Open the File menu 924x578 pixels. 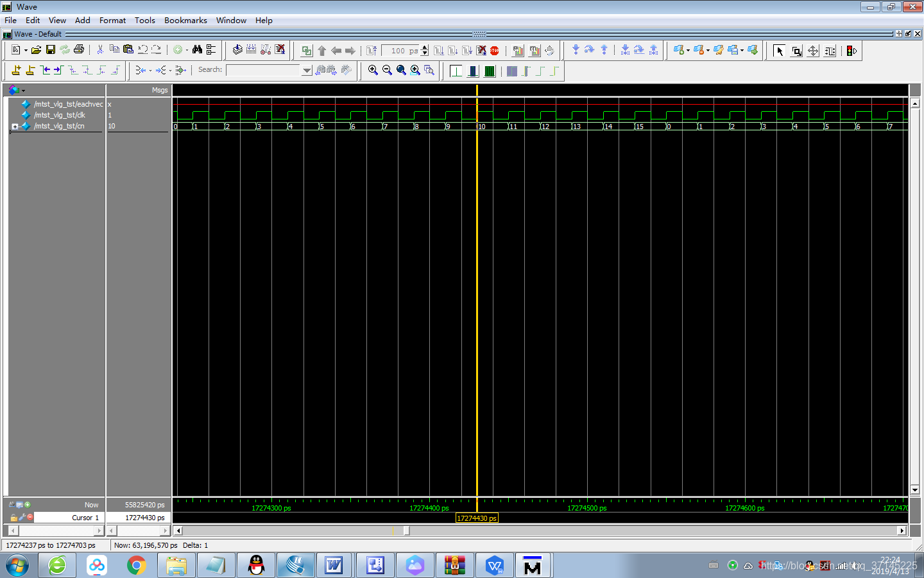(x=10, y=20)
